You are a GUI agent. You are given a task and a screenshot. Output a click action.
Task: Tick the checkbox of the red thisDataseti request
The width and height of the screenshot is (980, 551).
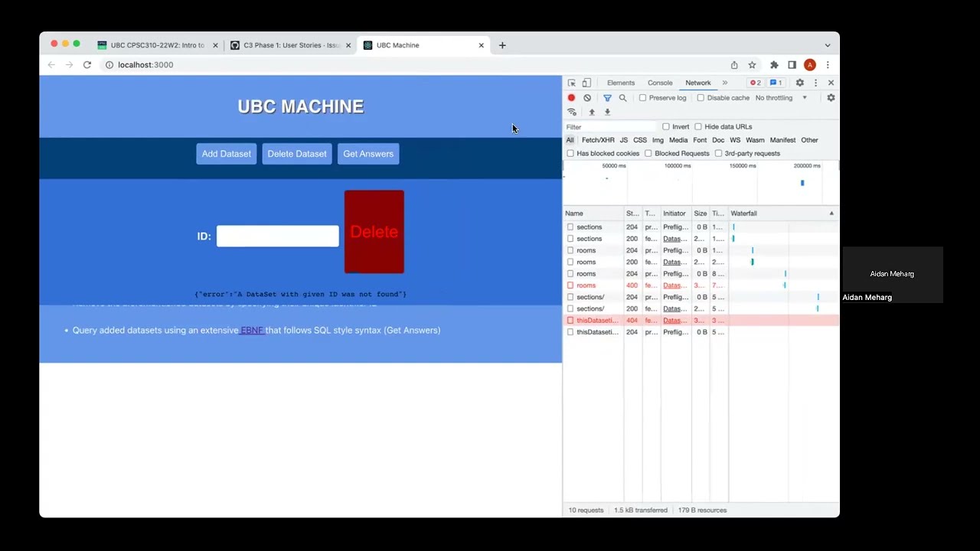pyautogui.click(x=570, y=321)
